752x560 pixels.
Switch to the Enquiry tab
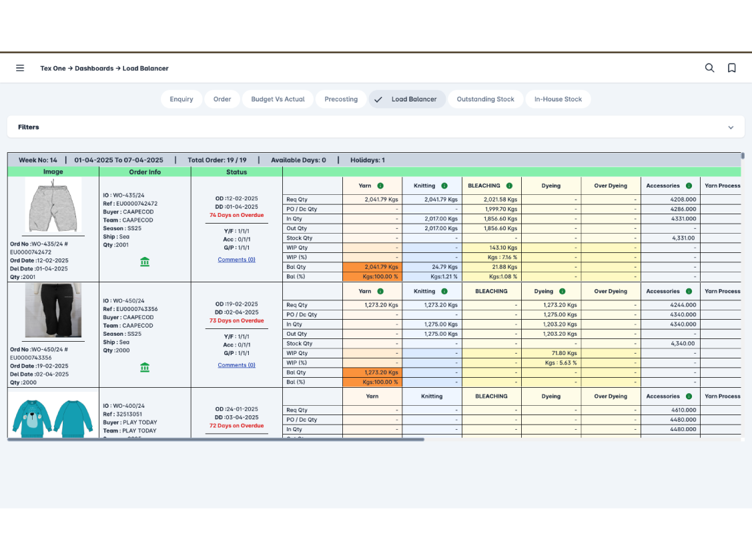click(181, 99)
